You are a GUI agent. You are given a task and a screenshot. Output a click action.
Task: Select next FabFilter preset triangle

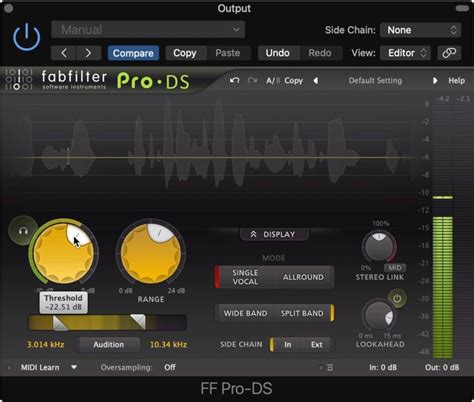click(435, 81)
